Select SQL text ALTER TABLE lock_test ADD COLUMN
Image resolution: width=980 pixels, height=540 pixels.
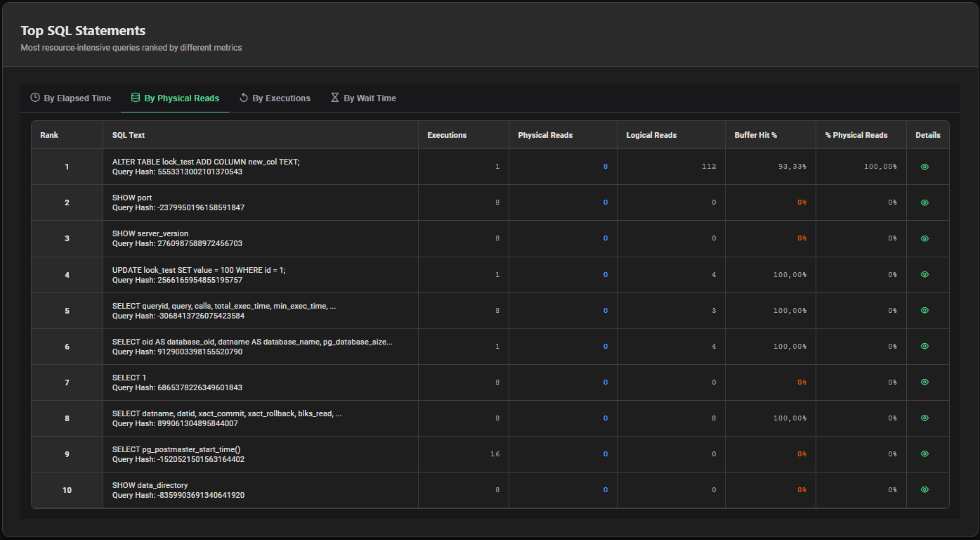tap(206, 162)
